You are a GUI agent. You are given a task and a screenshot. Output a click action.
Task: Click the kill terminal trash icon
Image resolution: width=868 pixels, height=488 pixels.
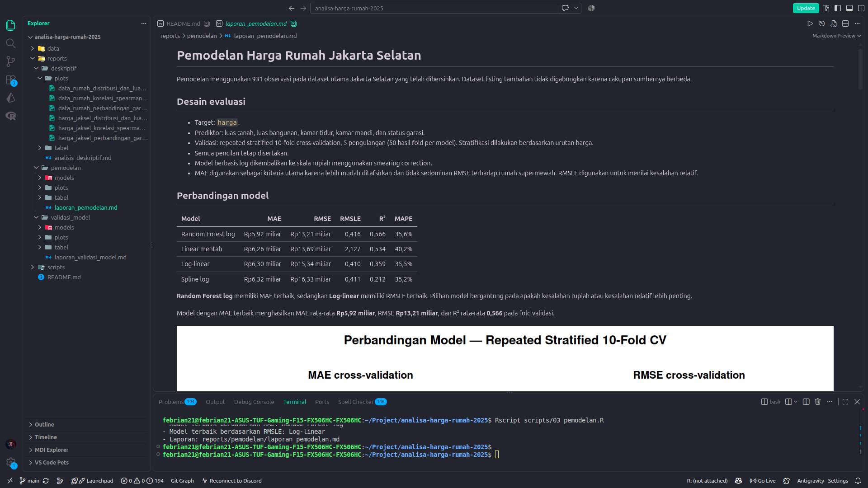[818, 402]
